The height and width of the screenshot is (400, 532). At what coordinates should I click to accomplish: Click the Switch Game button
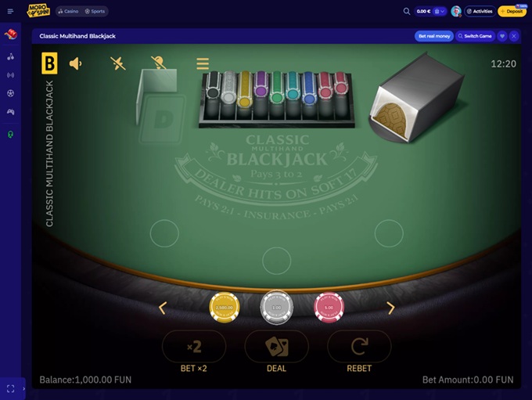click(x=475, y=36)
